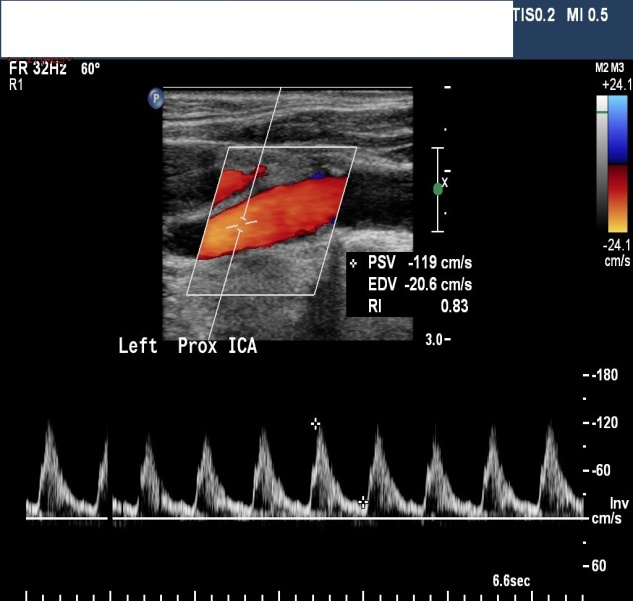Screen dimensions: 633x601
Task: Click the end diastolic caliper on waveform
Action: [364, 503]
